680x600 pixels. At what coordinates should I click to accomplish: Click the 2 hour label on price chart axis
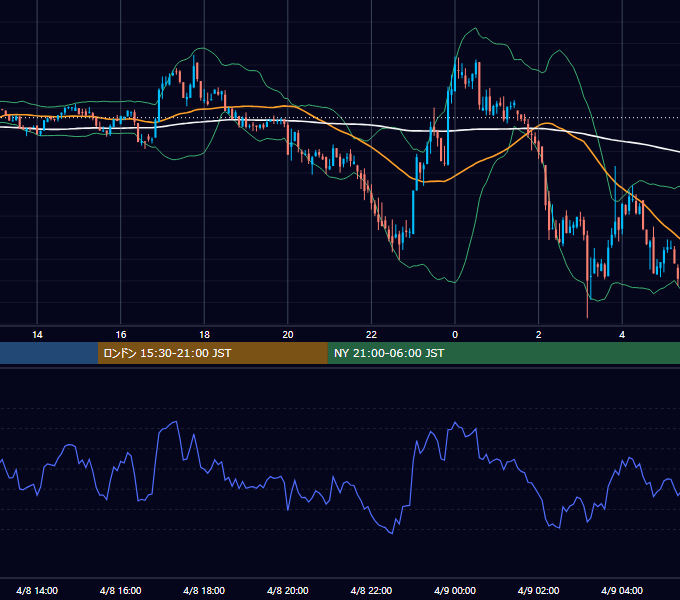(539, 335)
